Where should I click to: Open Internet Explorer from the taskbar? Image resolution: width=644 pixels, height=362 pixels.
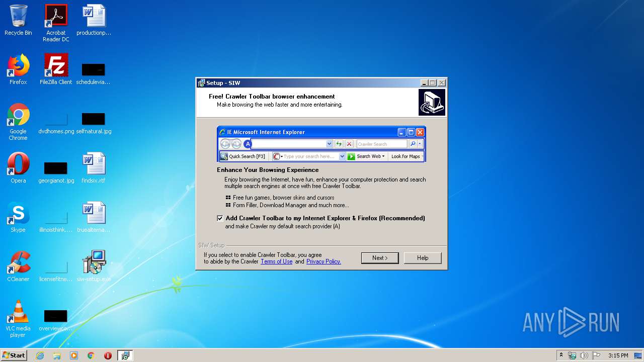tap(40, 355)
